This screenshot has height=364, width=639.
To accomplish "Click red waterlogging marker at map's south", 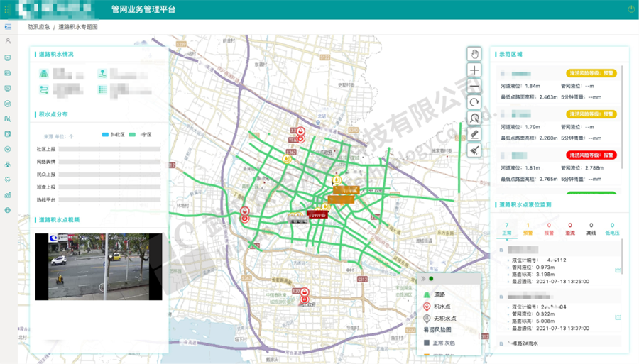I will 304,292.
